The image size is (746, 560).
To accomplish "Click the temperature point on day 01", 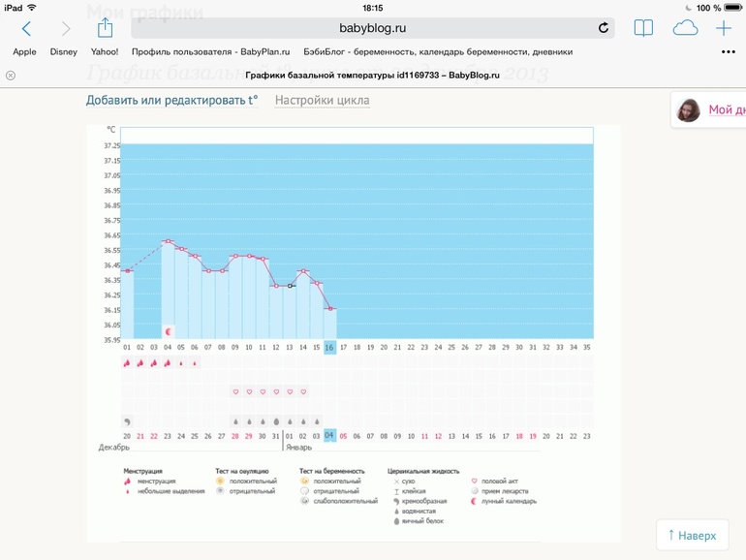I will click(x=127, y=271).
